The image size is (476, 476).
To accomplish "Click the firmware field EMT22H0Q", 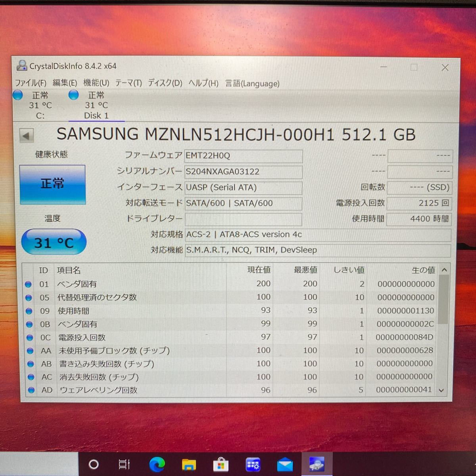I will 244,155.
